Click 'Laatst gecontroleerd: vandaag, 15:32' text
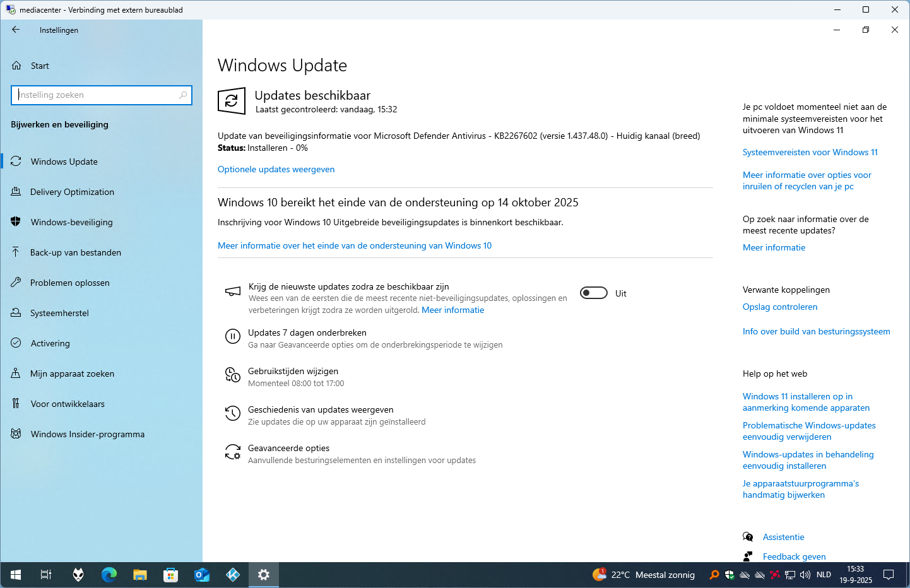910x588 pixels. point(326,109)
